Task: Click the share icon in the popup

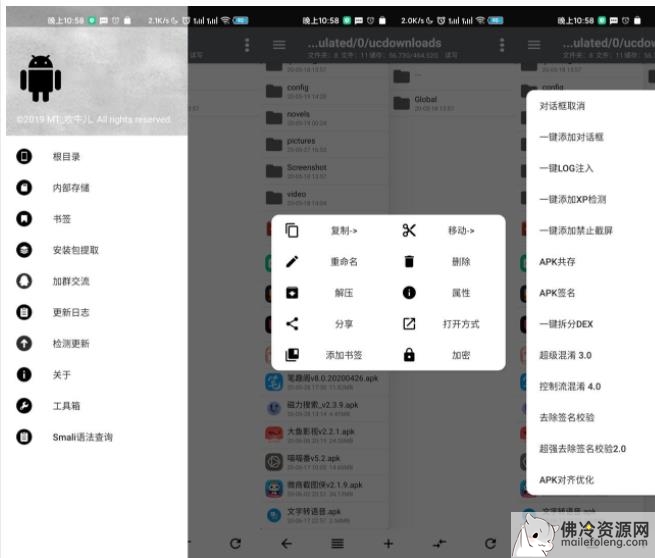Action: [x=292, y=324]
